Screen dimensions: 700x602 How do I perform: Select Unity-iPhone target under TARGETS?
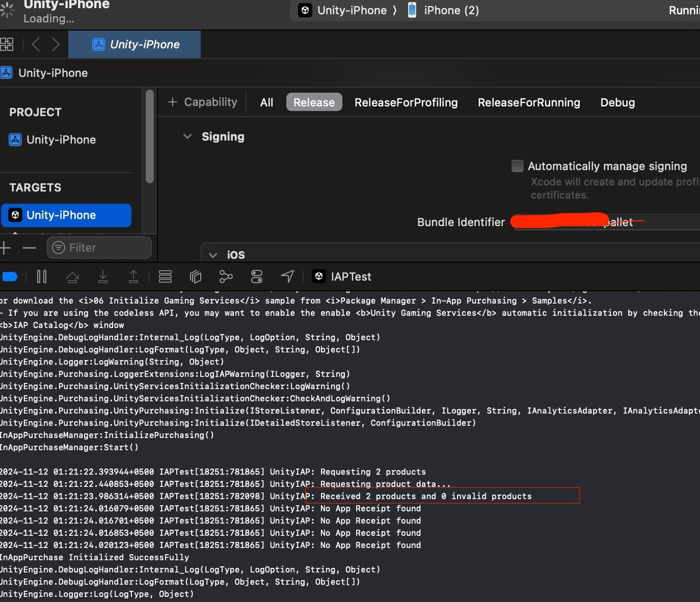[x=66, y=215]
